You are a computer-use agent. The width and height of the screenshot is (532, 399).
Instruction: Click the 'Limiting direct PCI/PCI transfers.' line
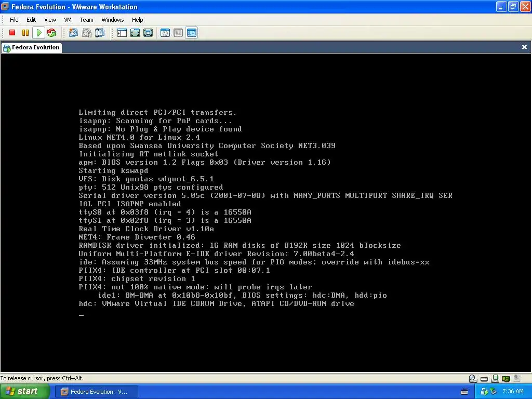click(x=157, y=112)
